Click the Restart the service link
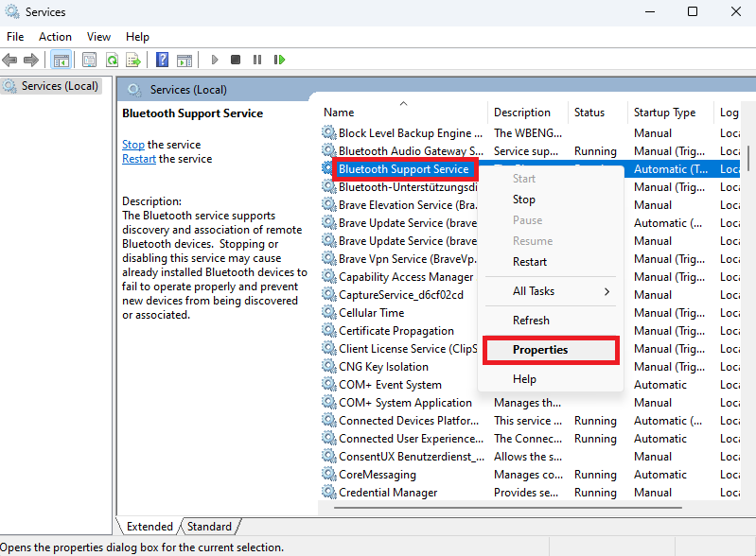The width and height of the screenshot is (756, 556). point(139,159)
